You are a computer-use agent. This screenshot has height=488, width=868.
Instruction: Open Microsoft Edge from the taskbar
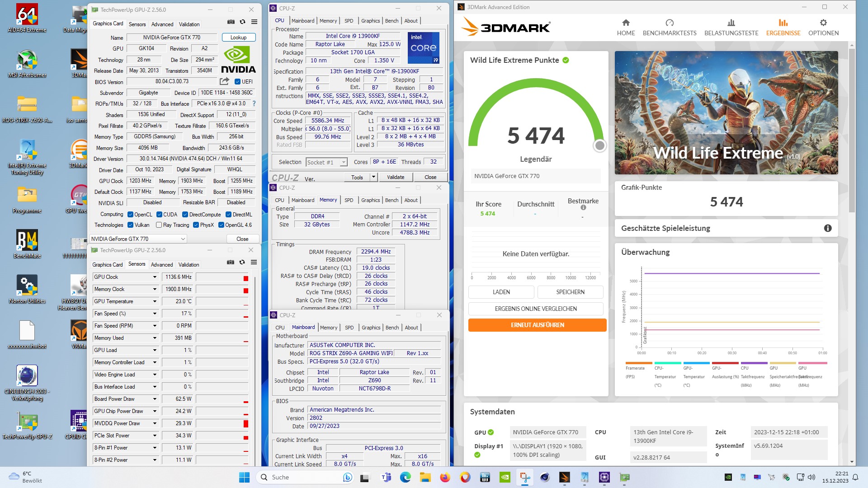(405, 477)
